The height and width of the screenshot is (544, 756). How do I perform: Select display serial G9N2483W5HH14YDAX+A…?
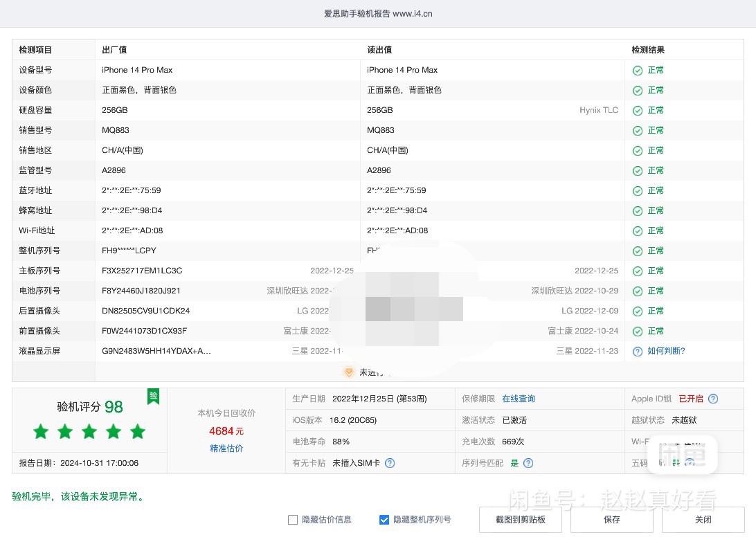[x=156, y=352]
